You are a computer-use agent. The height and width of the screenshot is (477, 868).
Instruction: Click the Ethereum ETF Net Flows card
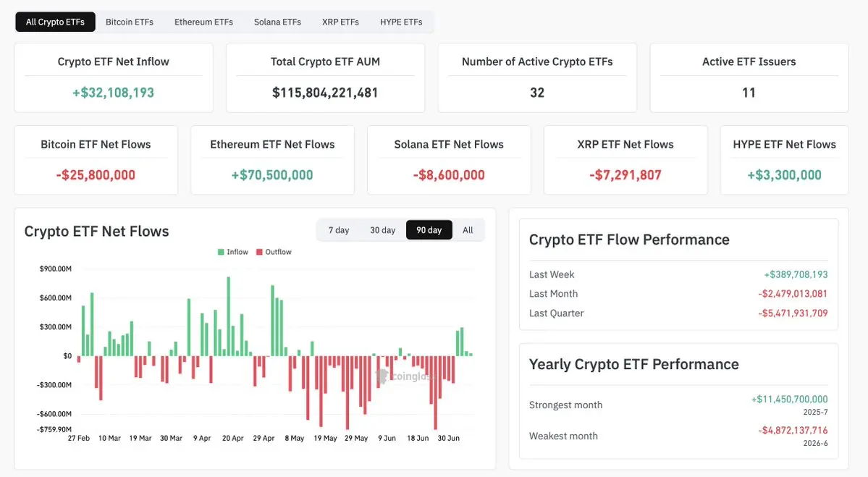272,160
